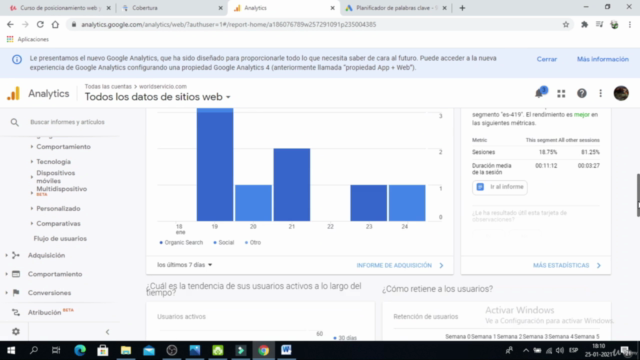
Task: Open Mail app from taskbar
Action: [x=149, y=350]
